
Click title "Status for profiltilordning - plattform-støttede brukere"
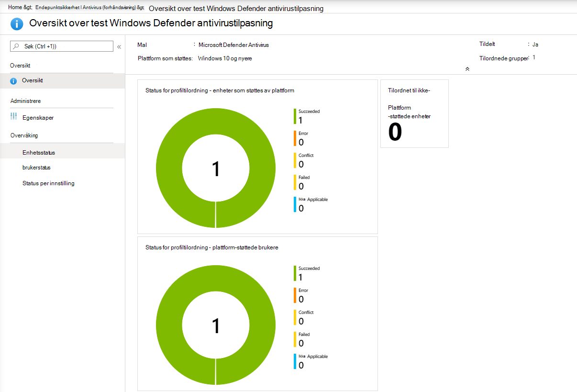tap(211, 247)
